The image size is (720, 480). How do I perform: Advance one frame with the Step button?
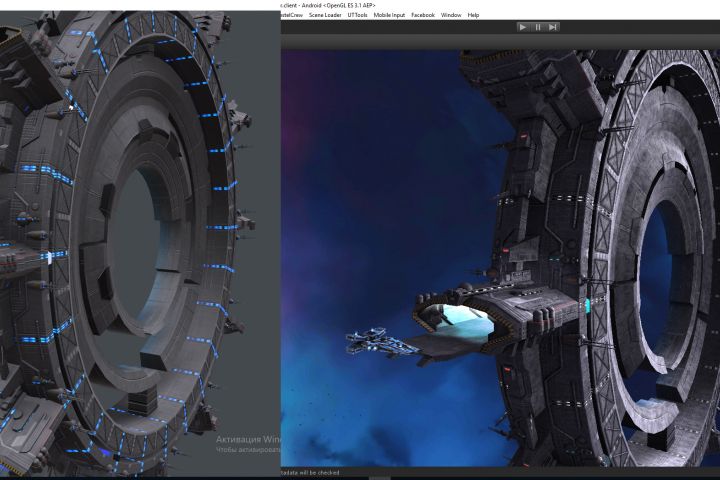(x=553, y=27)
